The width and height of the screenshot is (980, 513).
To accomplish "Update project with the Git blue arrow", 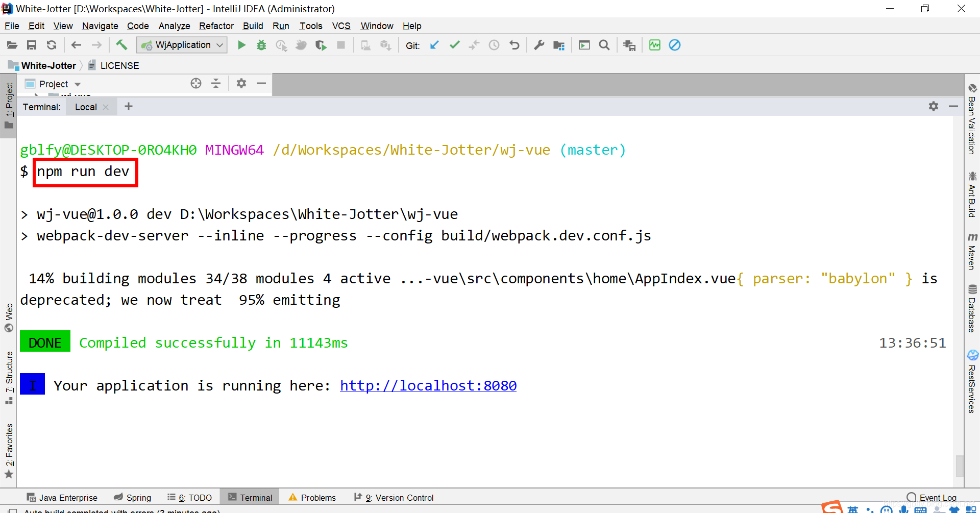I will coord(434,45).
